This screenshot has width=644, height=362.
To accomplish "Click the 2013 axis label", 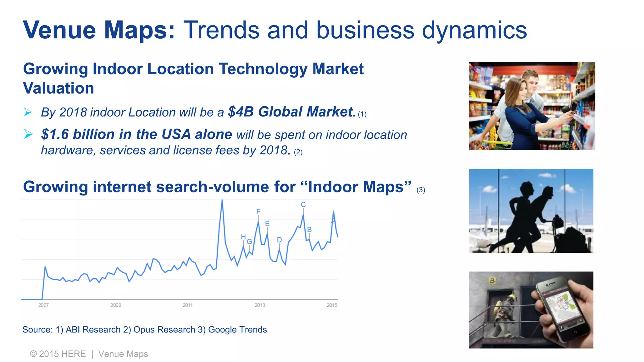I will (x=260, y=305).
